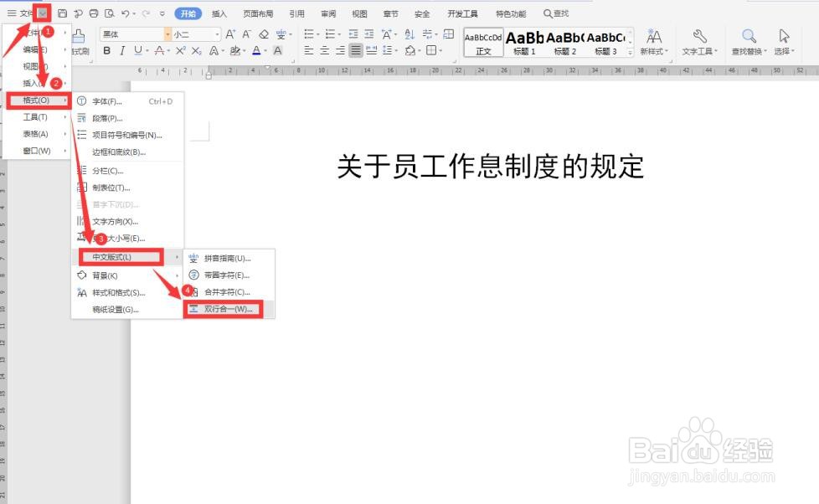Expand the bullet list dropdown arrow

pyautogui.click(x=317, y=34)
